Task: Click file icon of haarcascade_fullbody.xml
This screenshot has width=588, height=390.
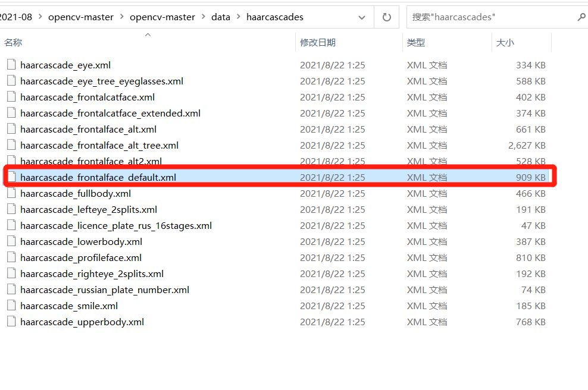Action: [x=12, y=193]
